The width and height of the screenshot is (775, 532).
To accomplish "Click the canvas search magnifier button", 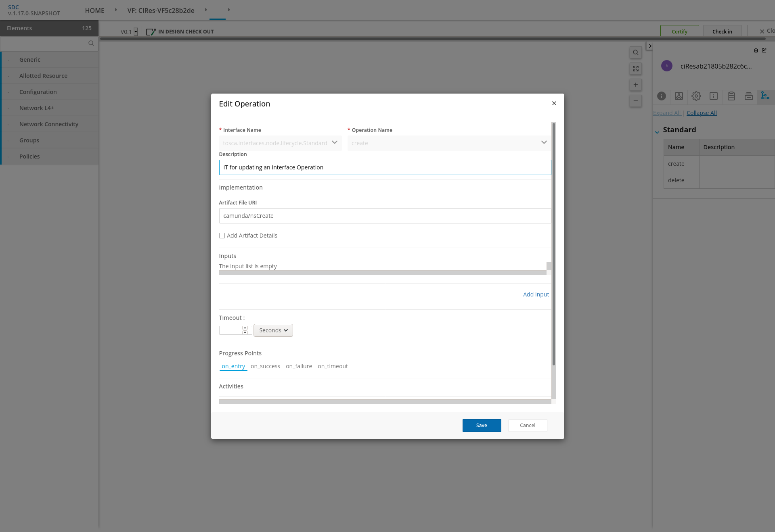I will [x=635, y=52].
